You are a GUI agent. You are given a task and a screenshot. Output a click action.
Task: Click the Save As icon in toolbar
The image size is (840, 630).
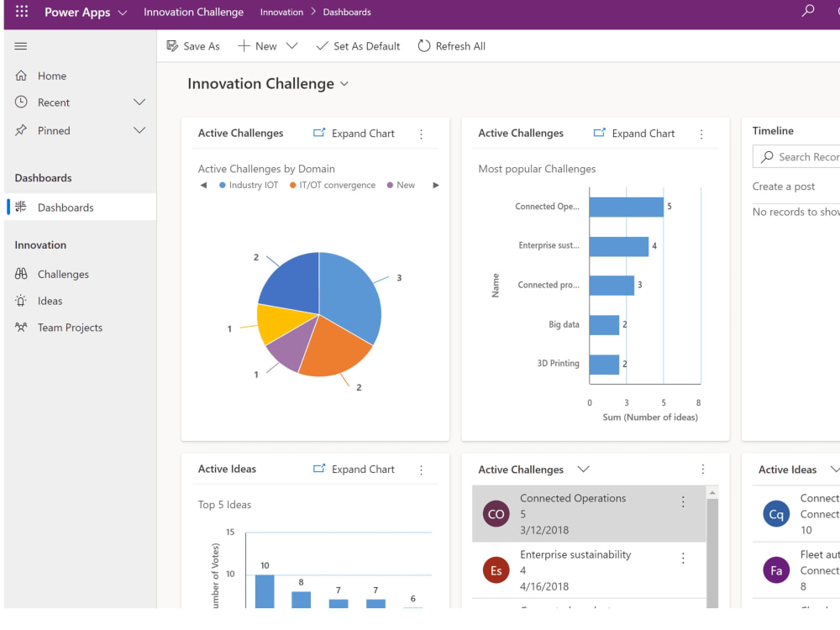pyautogui.click(x=172, y=46)
